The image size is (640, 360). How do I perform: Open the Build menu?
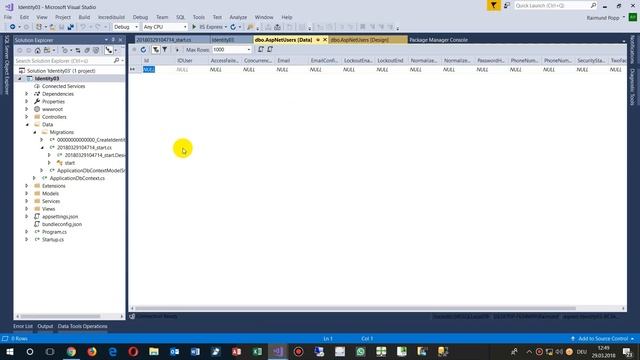84,17
